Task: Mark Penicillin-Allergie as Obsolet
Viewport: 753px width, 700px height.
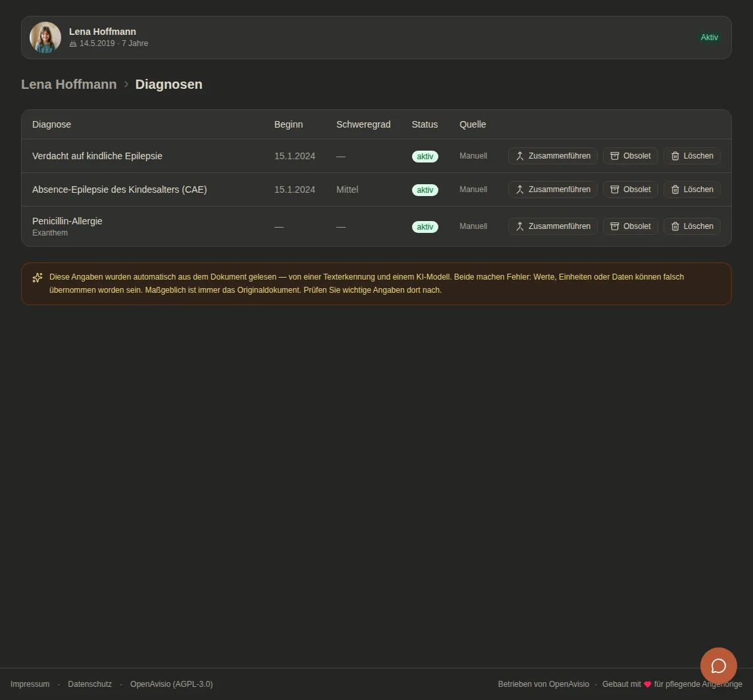Action: pyautogui.click(x=630, y=226)
